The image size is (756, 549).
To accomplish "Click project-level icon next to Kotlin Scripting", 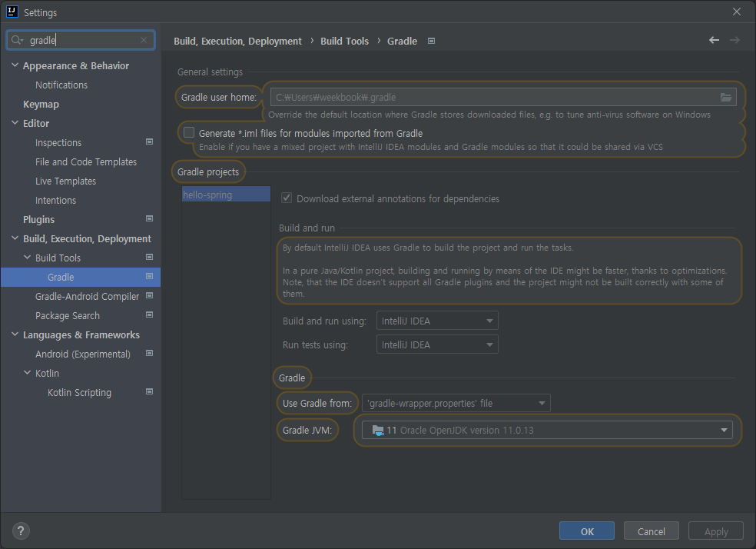I will pyautogui.click(x=150, y=391).
